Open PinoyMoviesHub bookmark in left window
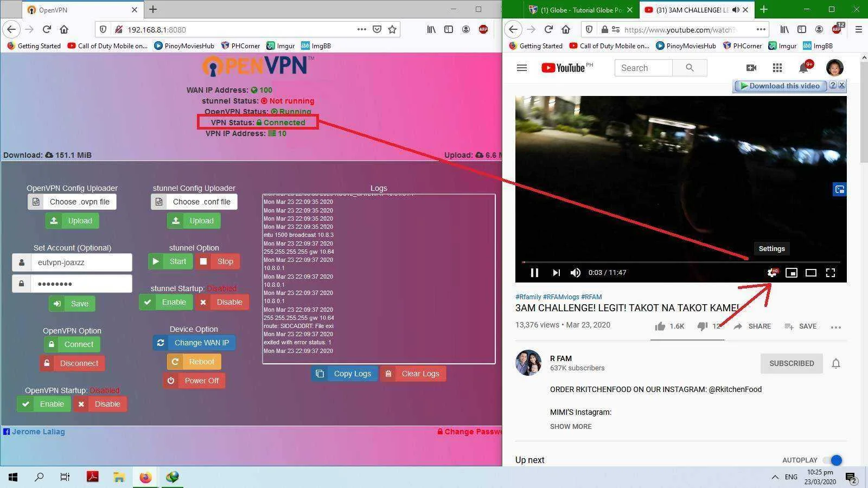Viewport: 868px width, 488px height. coord(184,46)
